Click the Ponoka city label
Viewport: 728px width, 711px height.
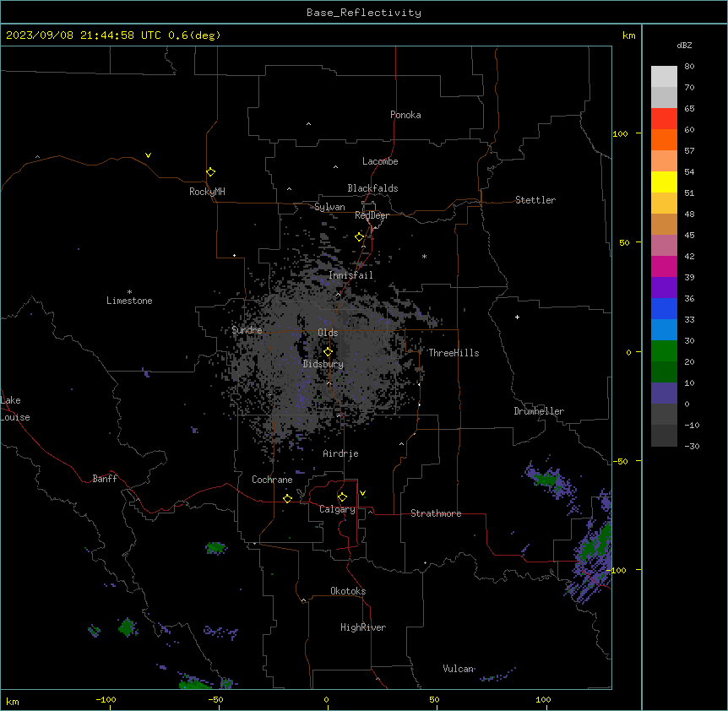click(405, 115)
